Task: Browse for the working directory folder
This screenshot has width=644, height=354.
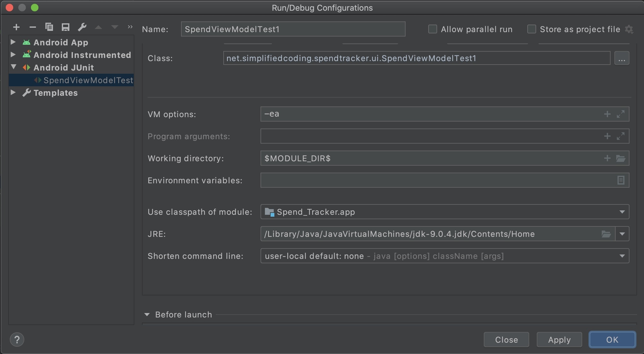Action: pos(621,158)
